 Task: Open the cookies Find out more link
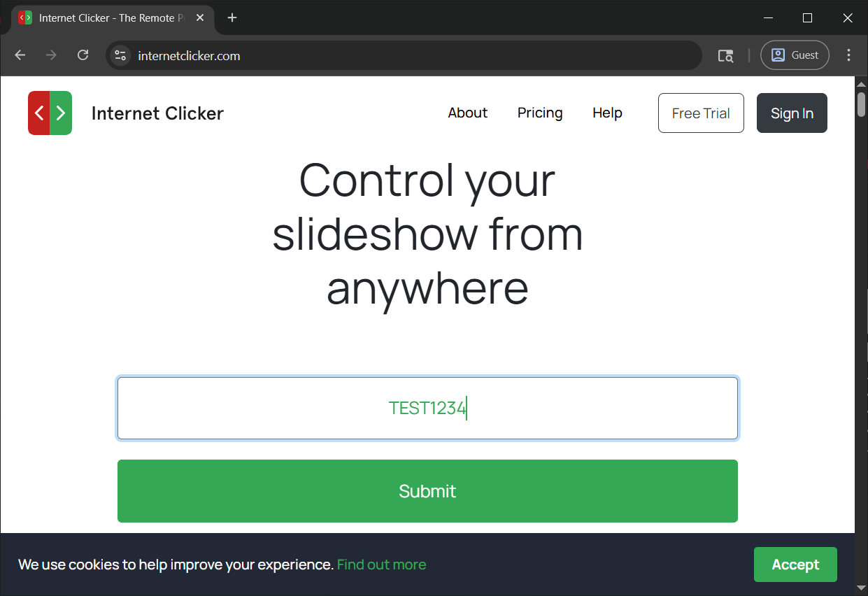click(381, 564)
